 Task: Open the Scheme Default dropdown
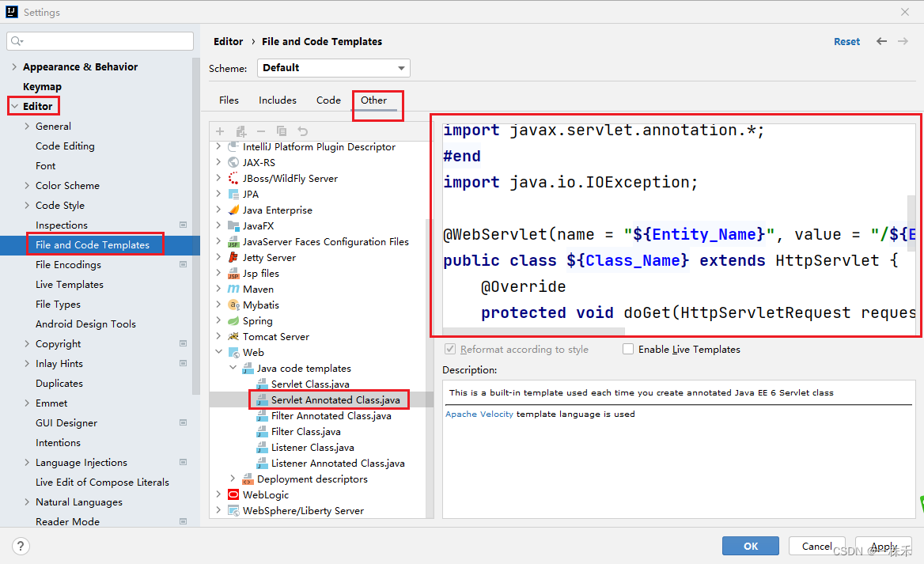point(334,68)
